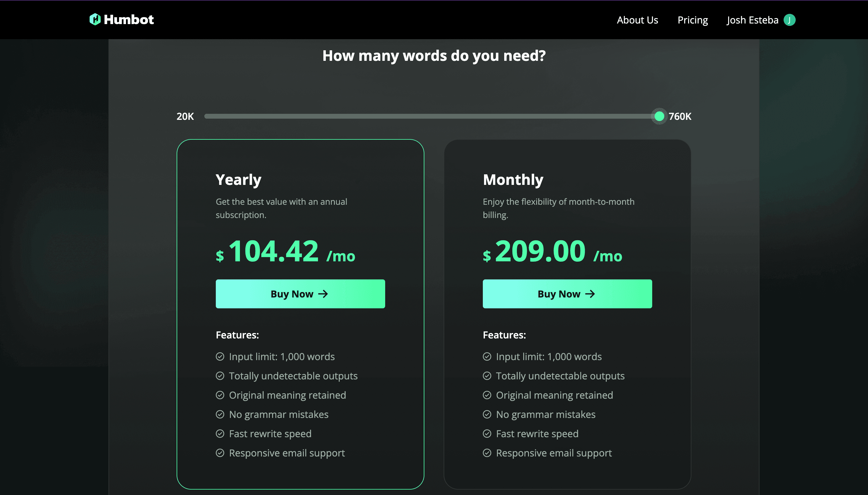Image resolution: width=868 pixels, height=495 pixels.
Task: Click check icon beside Monthly Totally undetectable outputs
Action: coord(487,376)
